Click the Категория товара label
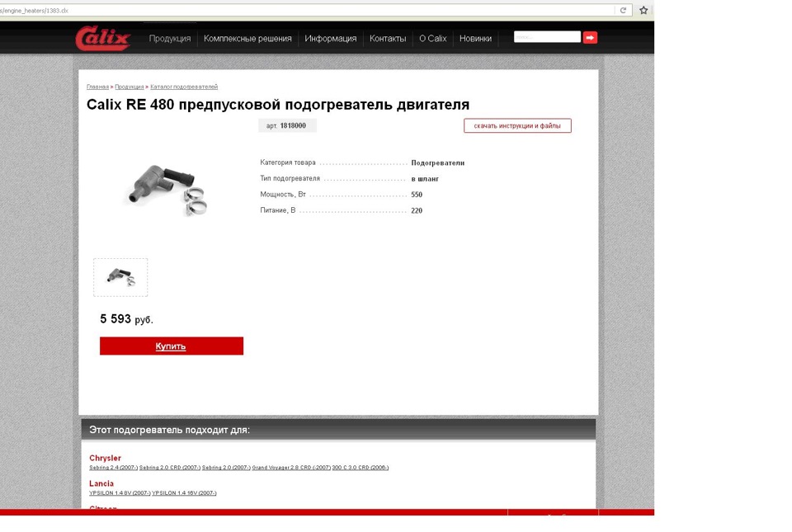This screenshot has width=792, height=532. tap(288, 162)
